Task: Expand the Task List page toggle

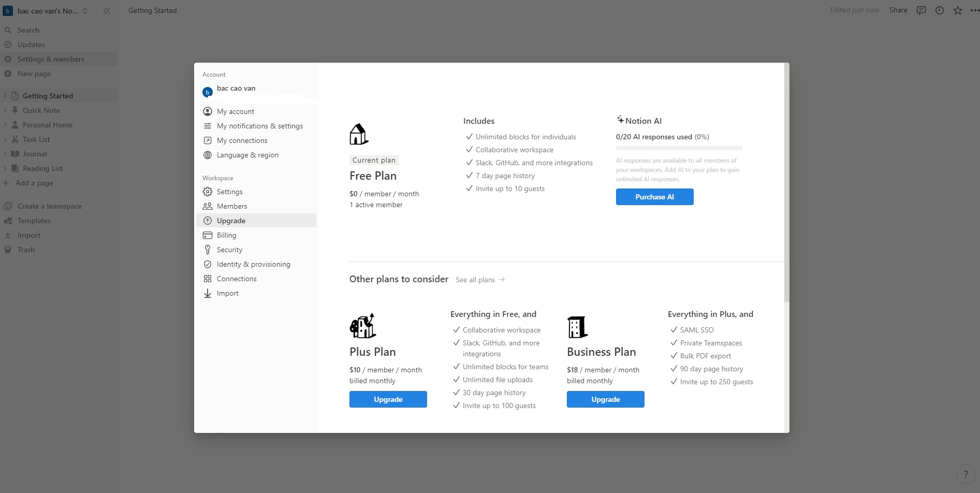Action: coord(5,139)
